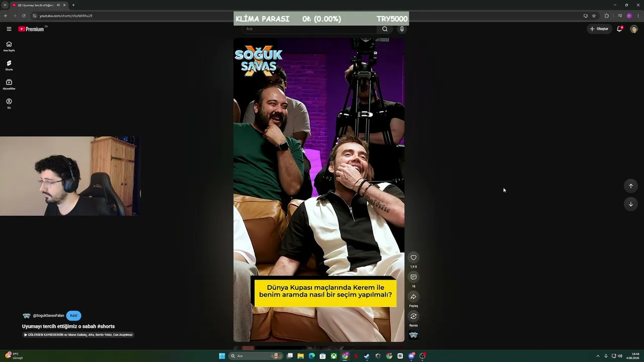The height and width of the screenshot is (362, 644).
Task: Open the YouTube account avatar menu
Action: click(634, 29)
